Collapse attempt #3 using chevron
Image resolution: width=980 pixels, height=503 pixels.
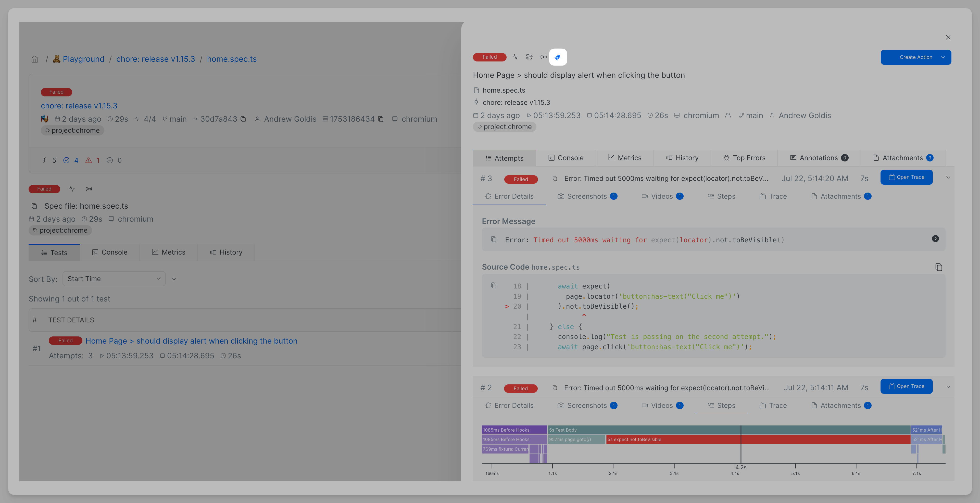point(948,178)
